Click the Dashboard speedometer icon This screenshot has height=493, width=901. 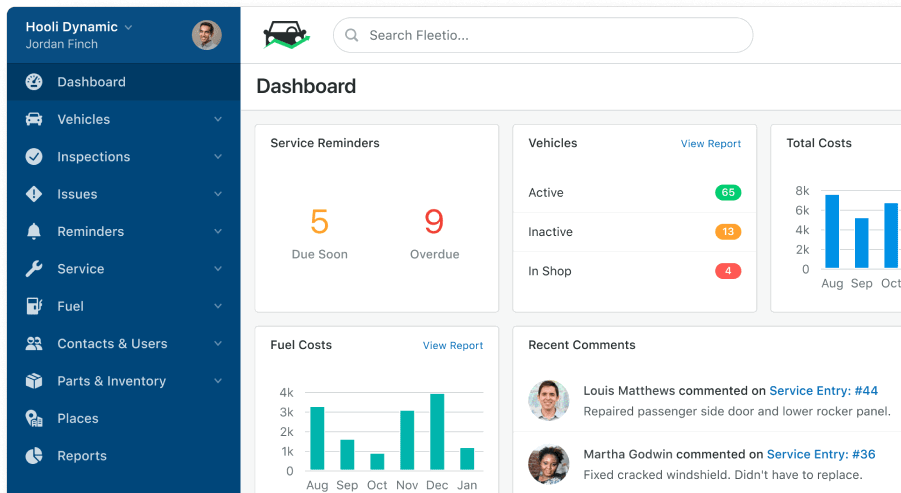pyautogui.click(x=34, y=82)
